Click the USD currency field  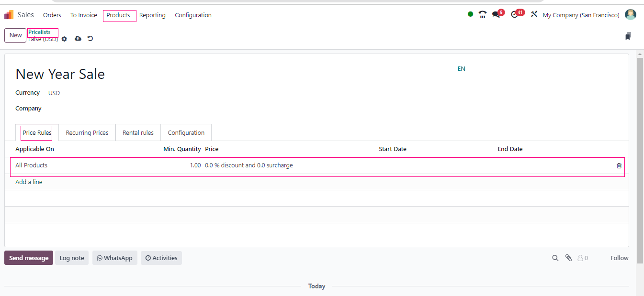tap(54, 93)
